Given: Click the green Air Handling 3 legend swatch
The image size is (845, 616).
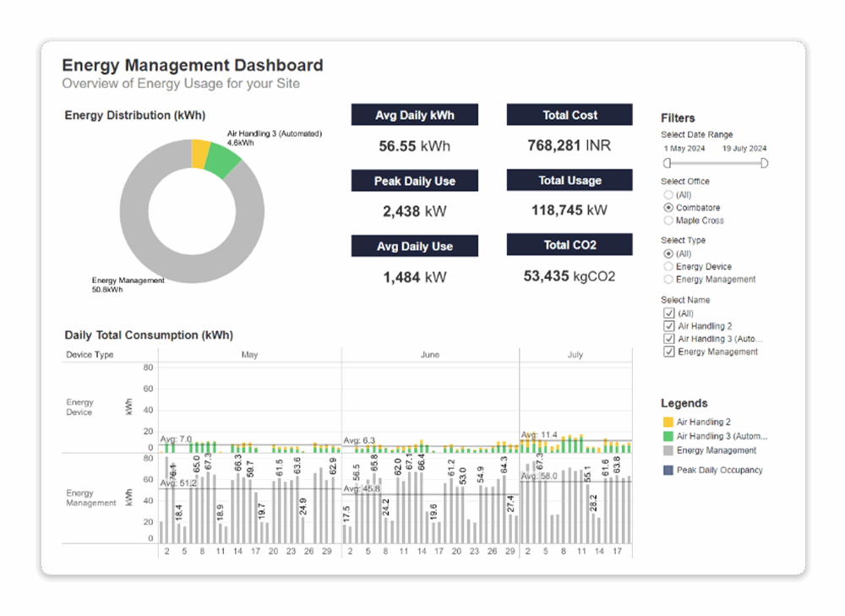Looking at the screenshot, I should [x=668, y=436].
